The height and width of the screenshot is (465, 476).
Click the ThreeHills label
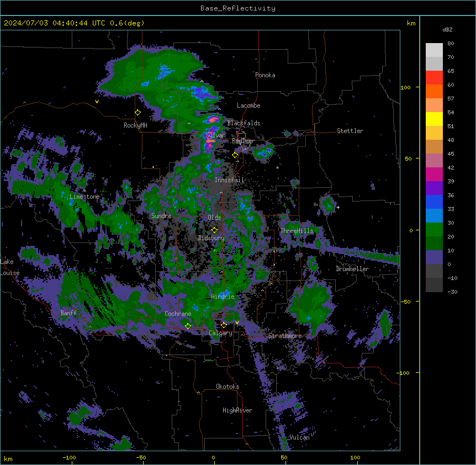pos(297,231)
